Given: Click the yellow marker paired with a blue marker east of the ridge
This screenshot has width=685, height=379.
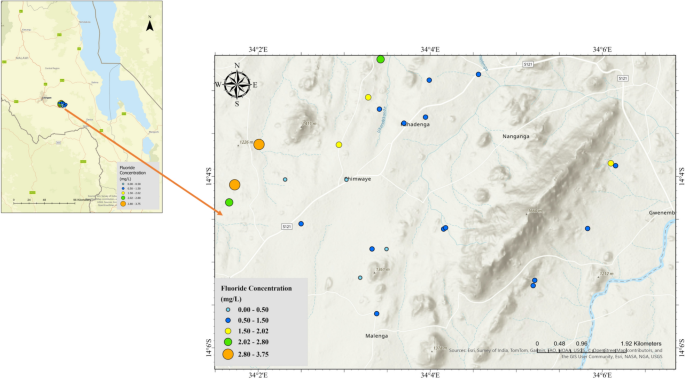Looking at the screenshot, I should 611,163.
